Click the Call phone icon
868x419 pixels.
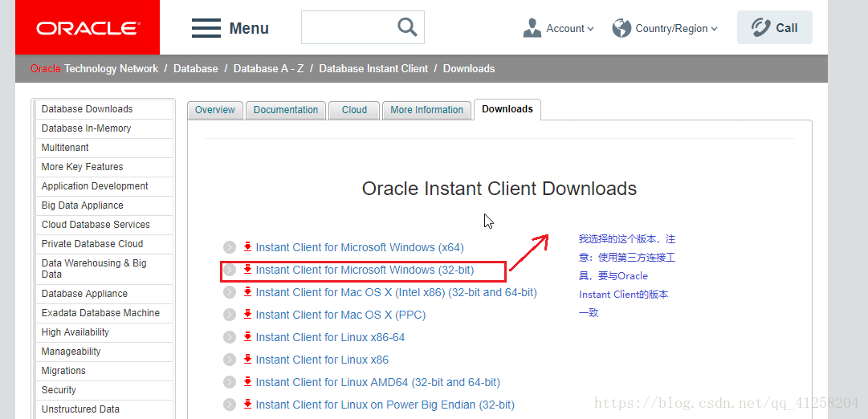click(760, 27)
